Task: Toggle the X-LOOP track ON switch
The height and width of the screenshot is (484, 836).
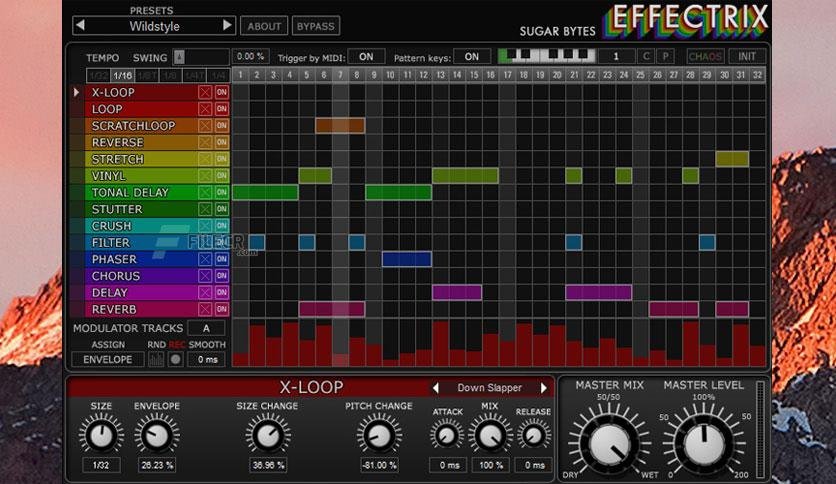Action: tap(222, 92)
